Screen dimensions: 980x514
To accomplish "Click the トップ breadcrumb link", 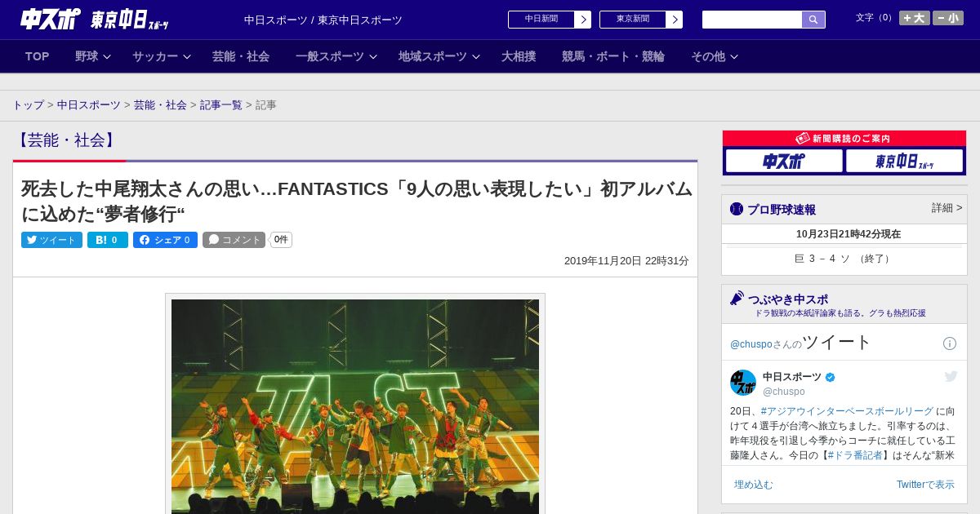I will coord(28,105).
